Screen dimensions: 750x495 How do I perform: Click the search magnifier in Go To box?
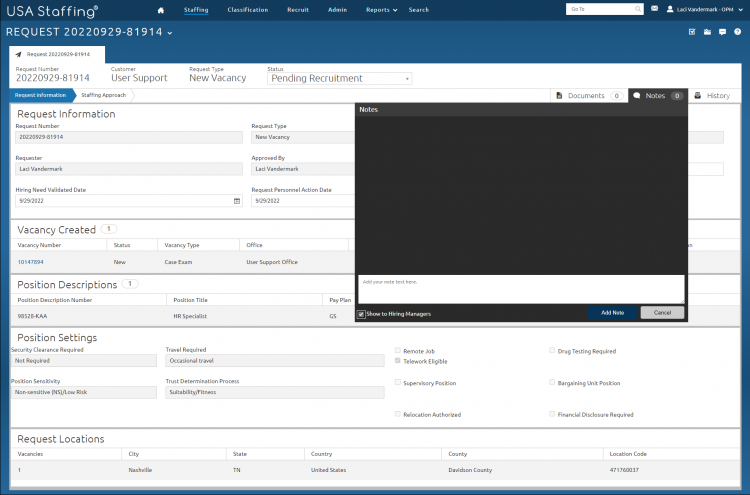pyautogui.click(x=638, y=9)
